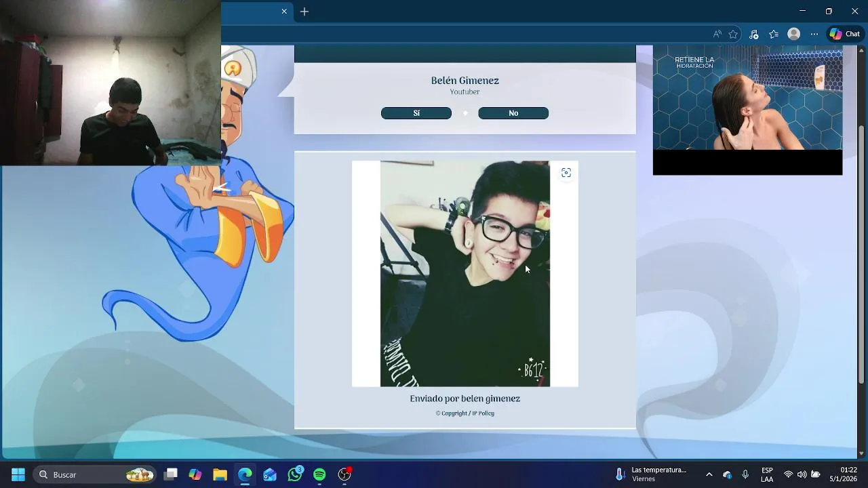Viewport: 868px width, 488px height.
Task: Close the current browser tab
Action: 284,12
